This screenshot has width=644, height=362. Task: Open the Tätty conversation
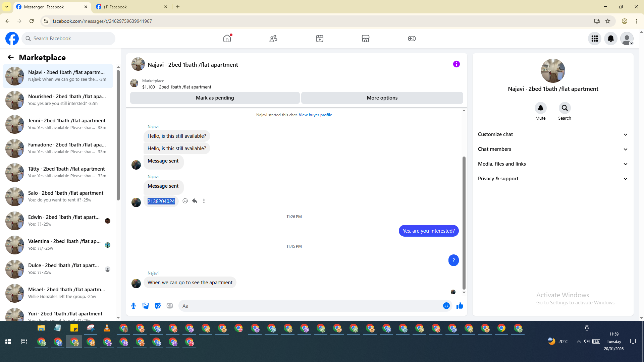(x=58, y=172)
